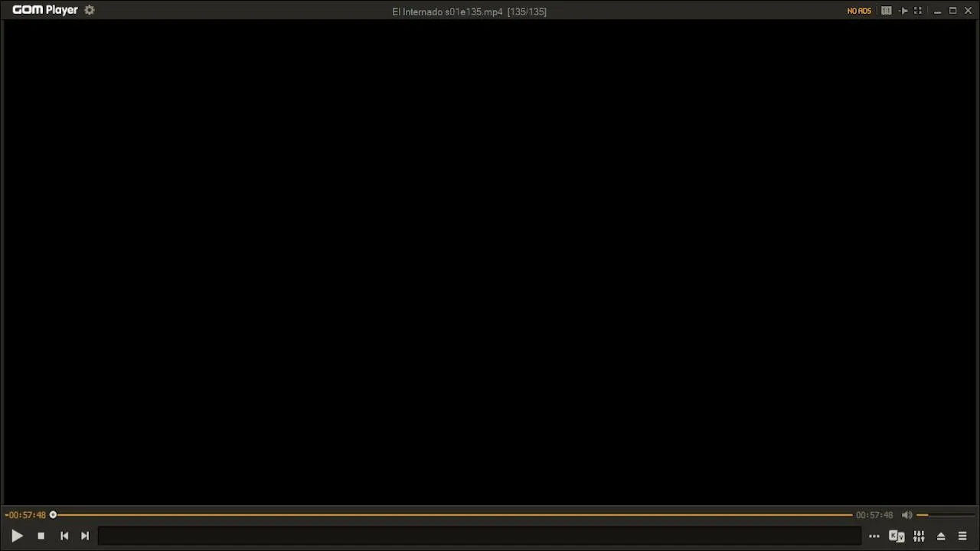Open GOM Player settings gear
980x551 pixels.
(x=90, y=10)
